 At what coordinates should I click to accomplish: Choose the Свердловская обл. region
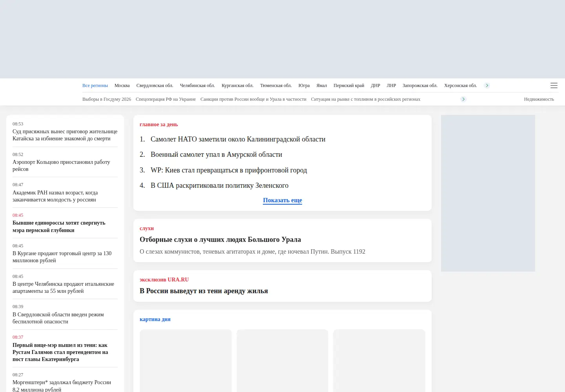coord(155,85)
